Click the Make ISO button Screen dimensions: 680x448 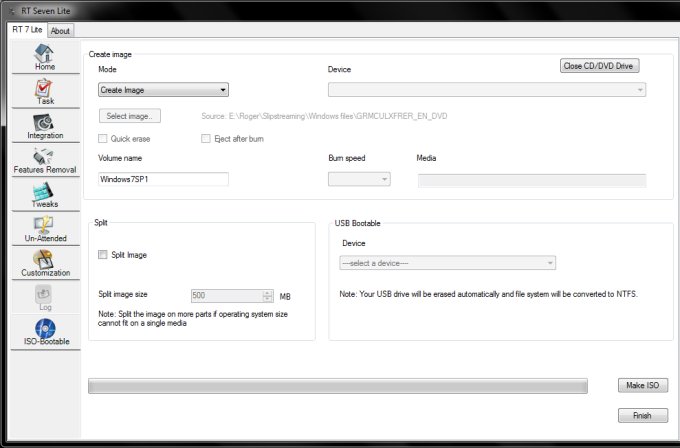pos(643,385)
